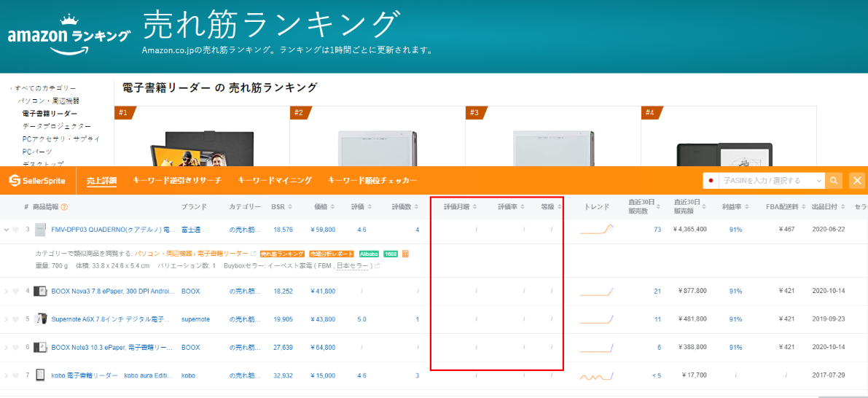Click パソコン・周辺機器 breadcrumb link in details

(163, 254)
